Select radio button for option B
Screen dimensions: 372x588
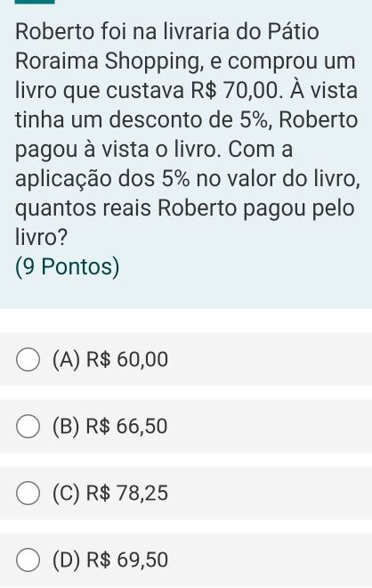tap(28, 427)
